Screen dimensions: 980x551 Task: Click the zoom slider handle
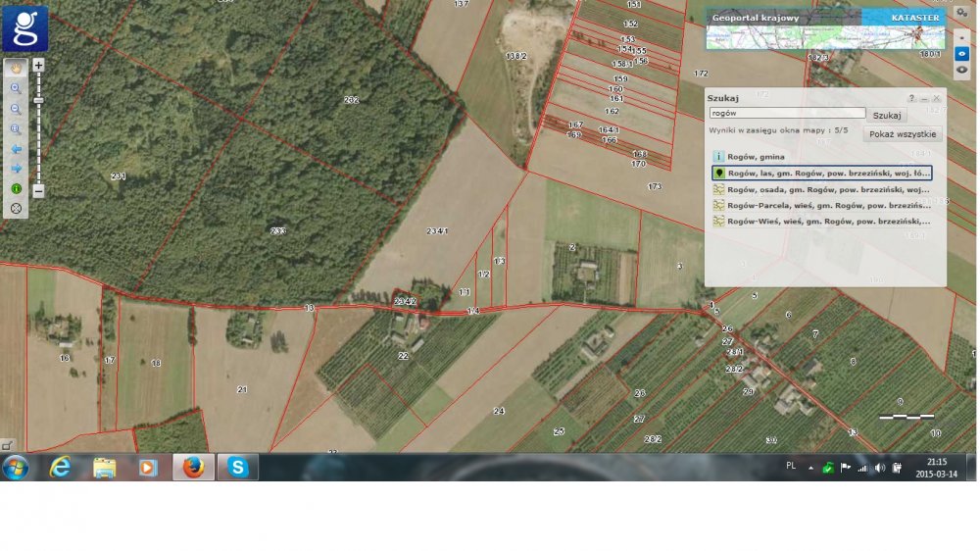pyautogui.click(x=38, y=100)
